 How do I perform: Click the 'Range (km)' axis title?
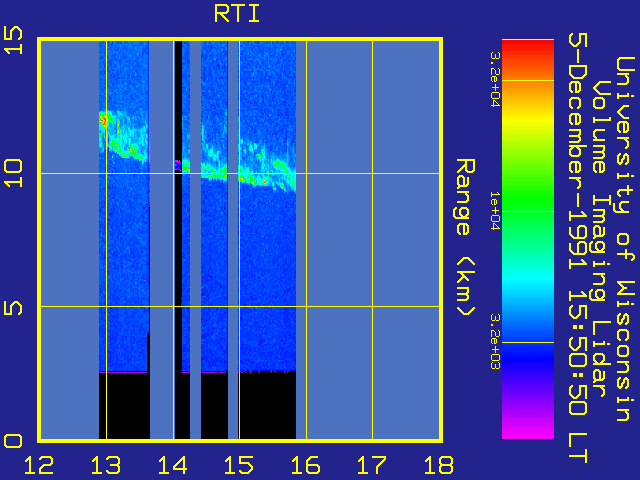click(x=465, y=237)
